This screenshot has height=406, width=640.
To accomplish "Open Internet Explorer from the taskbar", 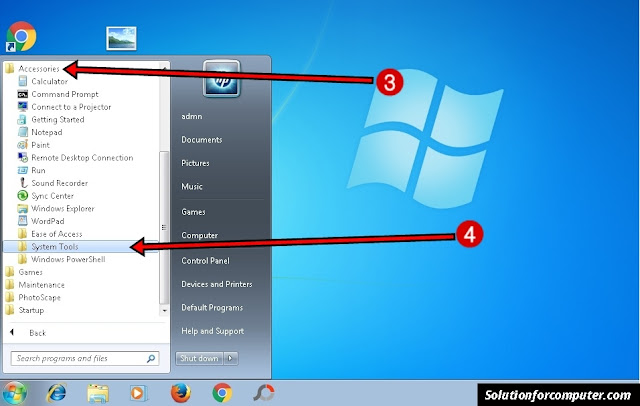I will tap(56, 393).
